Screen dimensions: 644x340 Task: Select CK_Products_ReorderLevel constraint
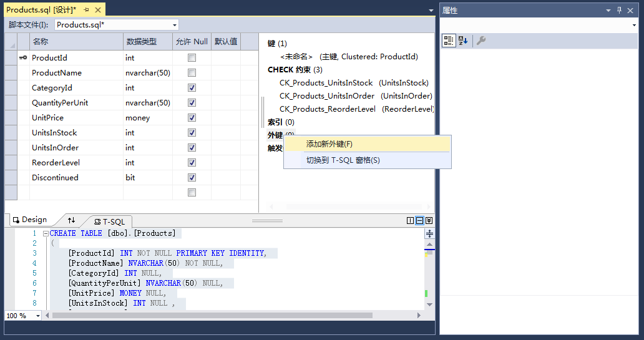pos(356,109)
